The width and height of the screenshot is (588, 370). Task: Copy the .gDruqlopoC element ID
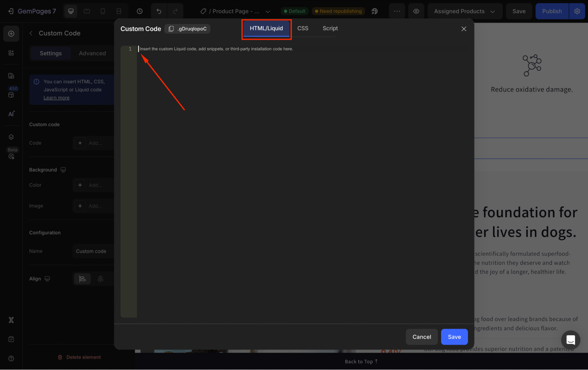[171, 29]
